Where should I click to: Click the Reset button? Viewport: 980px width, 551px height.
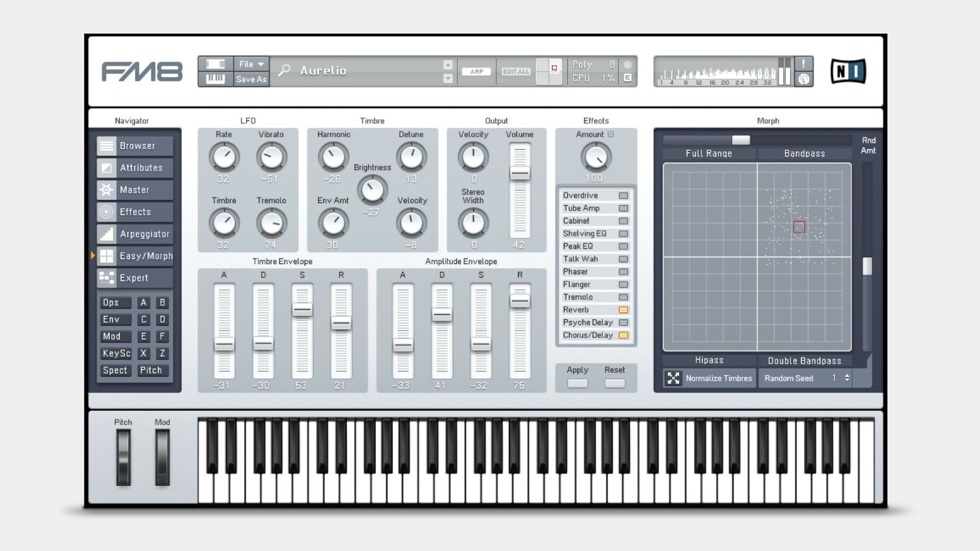pos(615,384)
